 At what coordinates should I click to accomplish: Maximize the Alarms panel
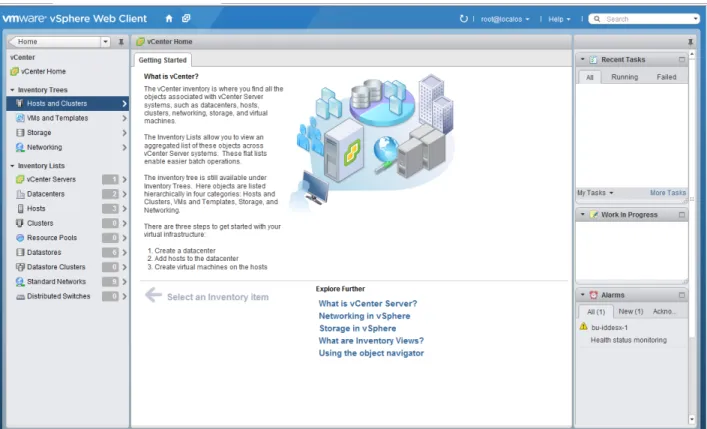click(682, 295)
